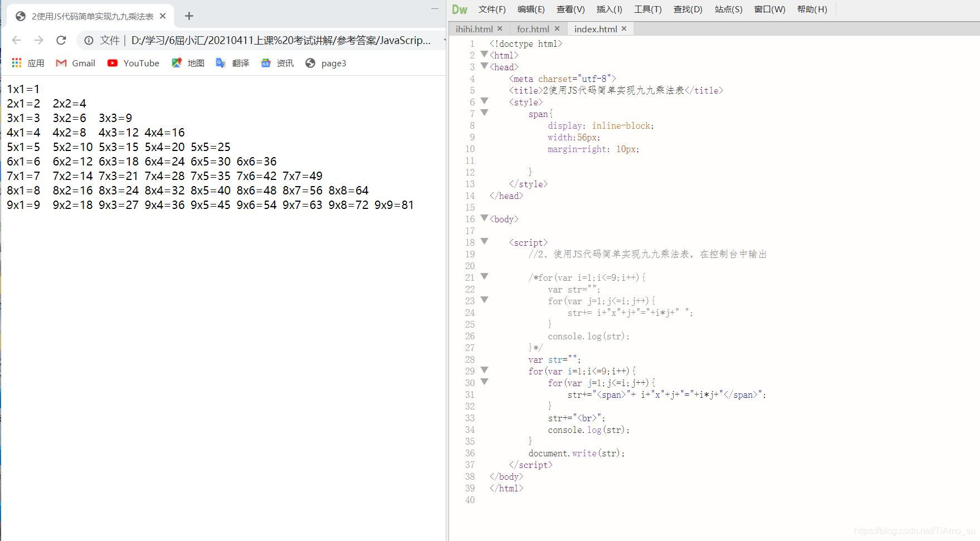
Task: Collapse the for loop at line 29
Action: pyautogui.click(x=484, y=370)
